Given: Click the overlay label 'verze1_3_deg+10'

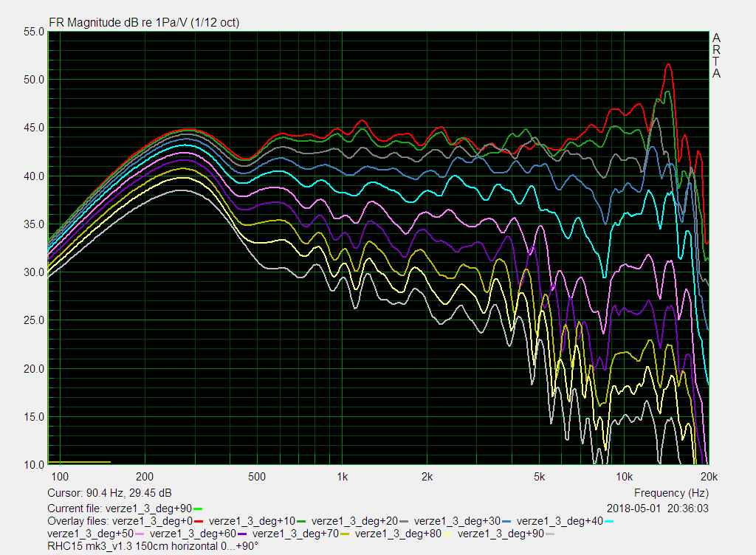Looking at the screenshot, I should (x=252, y=521).
